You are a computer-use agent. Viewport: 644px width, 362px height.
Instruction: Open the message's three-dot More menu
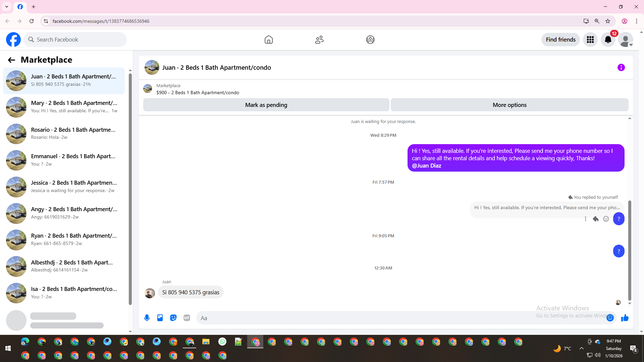tap(585, 219)
